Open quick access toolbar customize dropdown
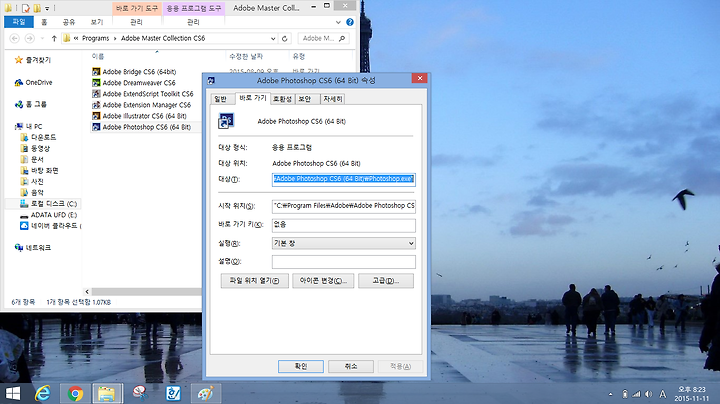 [47, 8]
